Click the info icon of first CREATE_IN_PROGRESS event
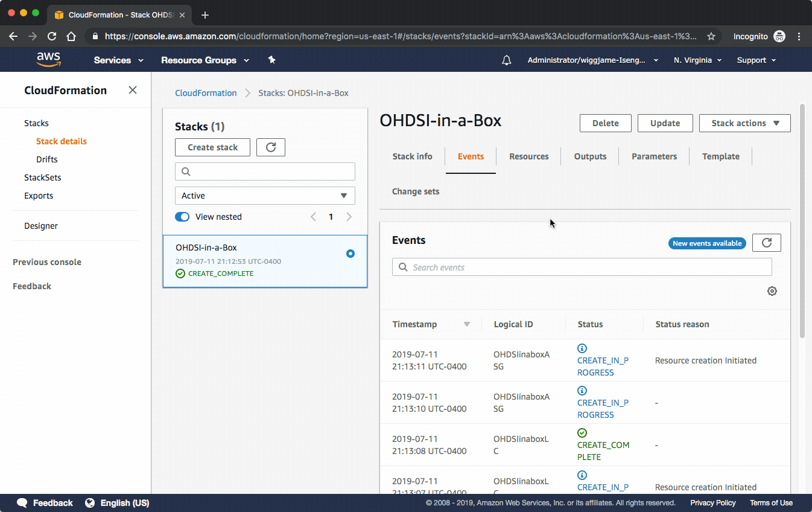 [x=582, y=348]
